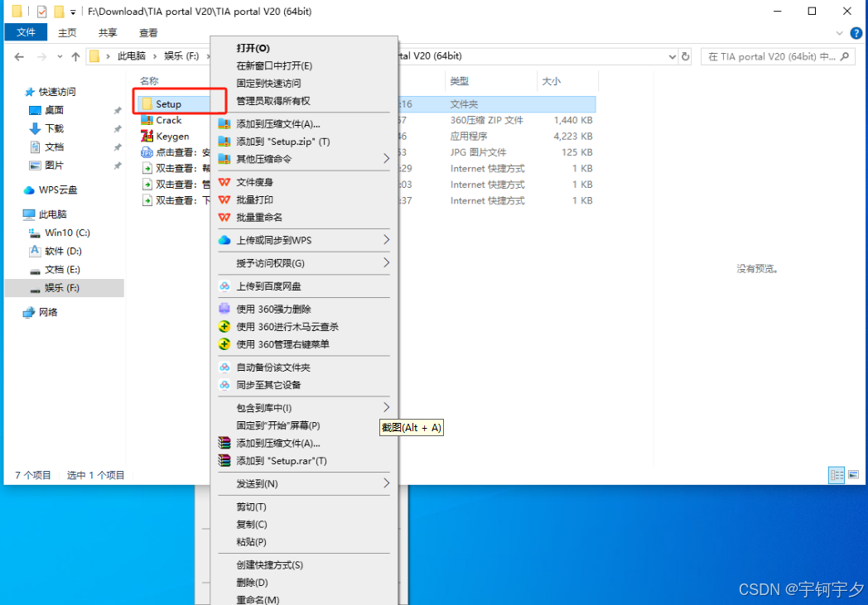Select 快速访问 in the navigation pane
This screenshot has height=605, width=868.
(56, 92)
